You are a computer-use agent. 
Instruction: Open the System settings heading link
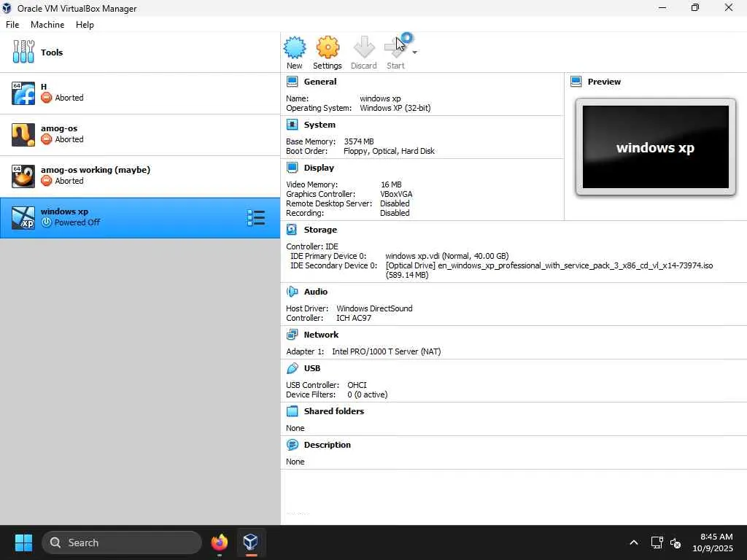click(320, 125)
